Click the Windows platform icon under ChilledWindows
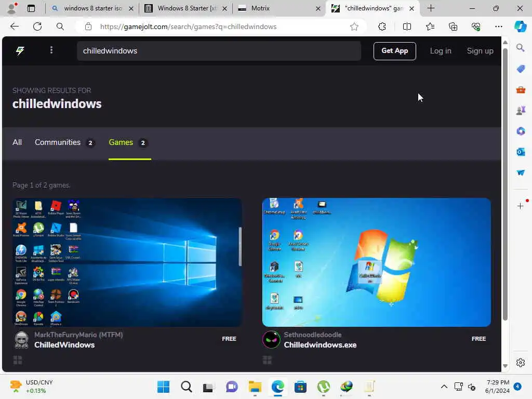 (18, 360)
